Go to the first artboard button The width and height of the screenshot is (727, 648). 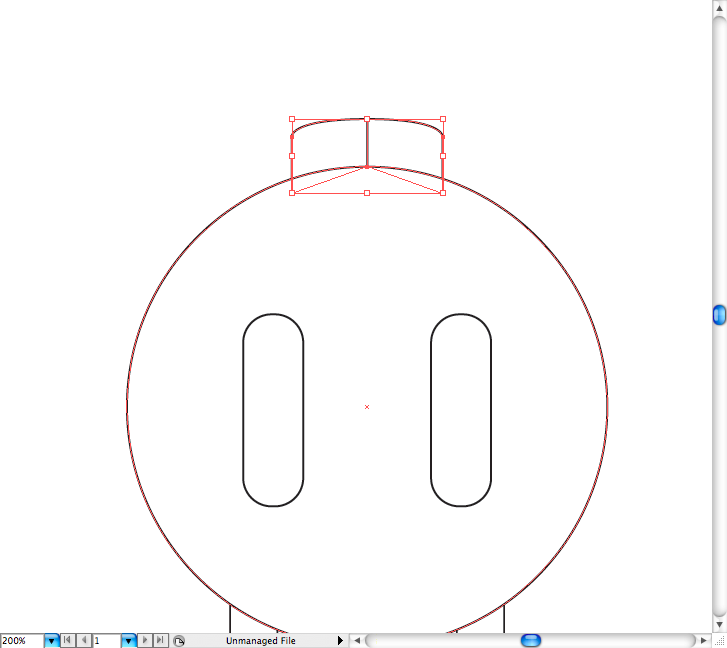68,640
